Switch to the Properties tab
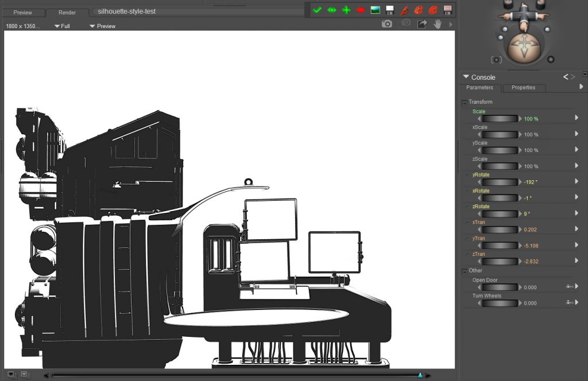The height and width of the screenshot is (381, 588). click(x=523, y=88)
